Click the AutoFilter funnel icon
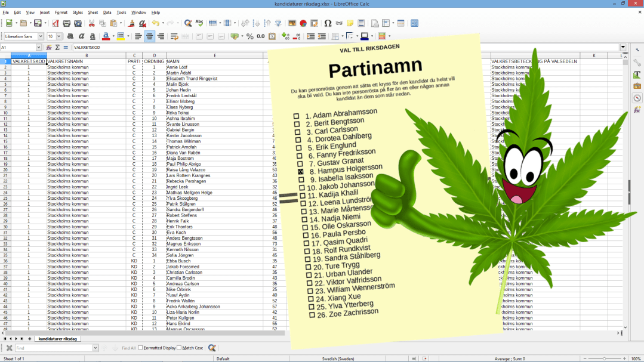This screenshot has width=644, height=362. (x=278, y=23)
